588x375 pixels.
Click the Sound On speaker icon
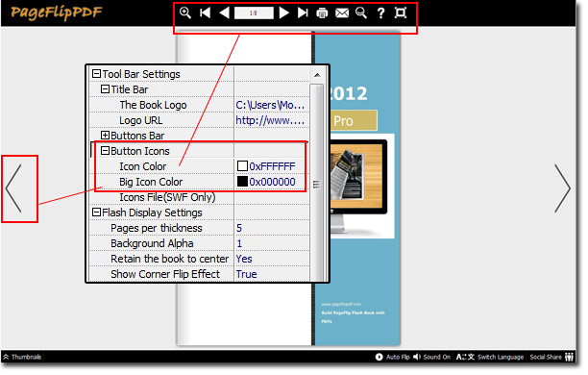[417, 358]
